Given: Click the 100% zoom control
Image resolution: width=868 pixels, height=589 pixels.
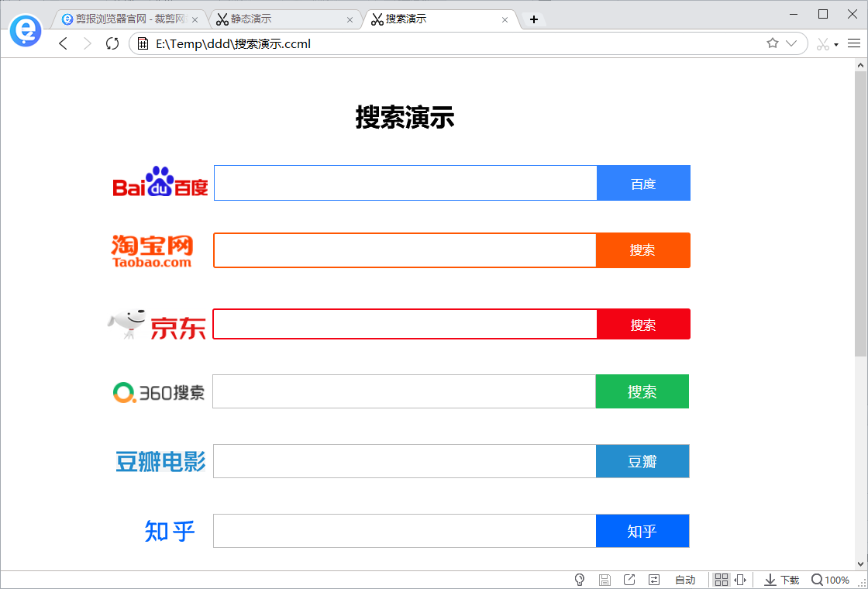Looking at the screenshot, I should coord(830,580).
